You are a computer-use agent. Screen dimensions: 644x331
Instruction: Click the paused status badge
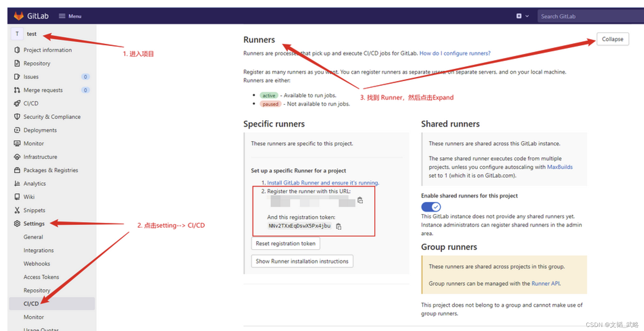[270, 104]
